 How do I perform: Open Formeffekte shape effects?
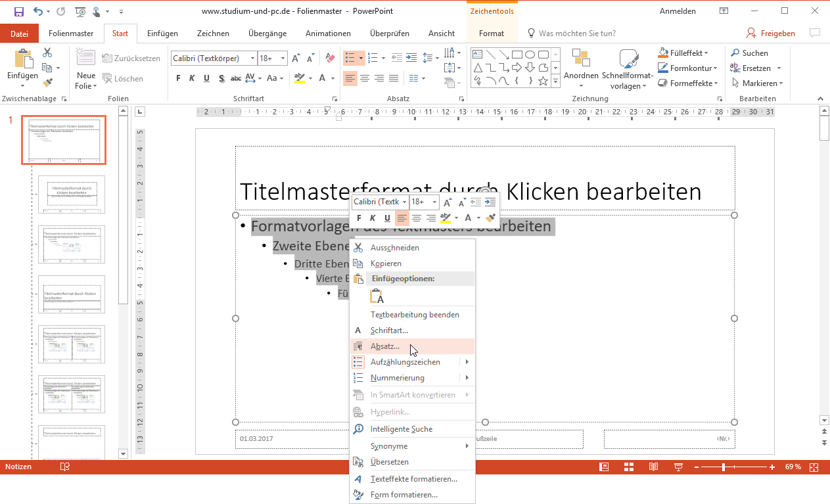click(x=689, y=83)
